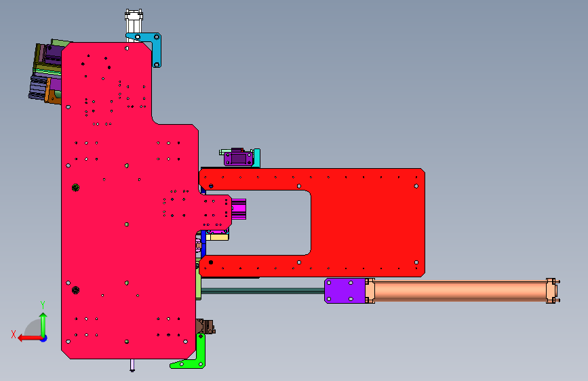This screenshot has width=588, height=381.
Task: Pick the purple cylinder mounting block
Action: click(345, 291)
